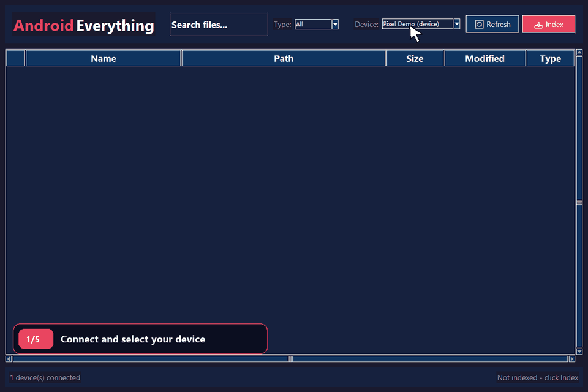Click 'Connect and select your device' hint text

pyautogui.click(x=133, y=339)
